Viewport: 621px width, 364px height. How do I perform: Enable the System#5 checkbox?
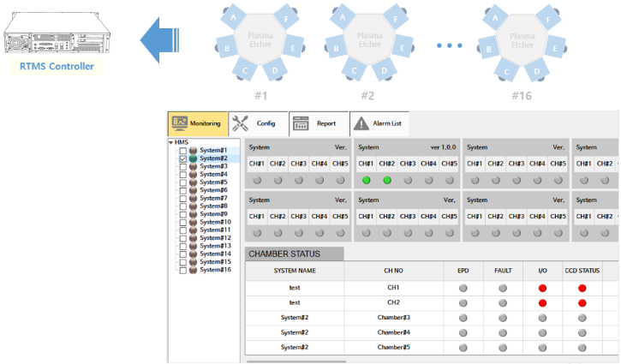pyautogui.click(x=183, y=182)
